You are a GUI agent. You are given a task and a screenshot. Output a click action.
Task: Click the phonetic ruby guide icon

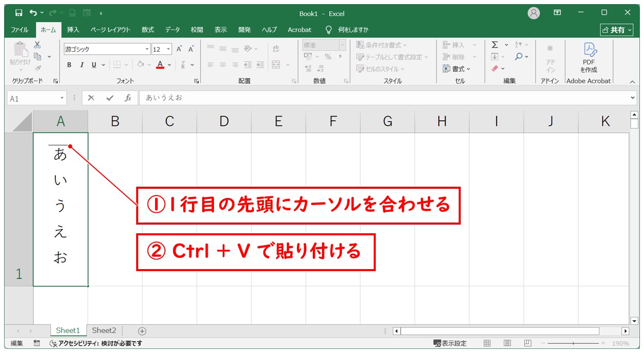(183, 65)
